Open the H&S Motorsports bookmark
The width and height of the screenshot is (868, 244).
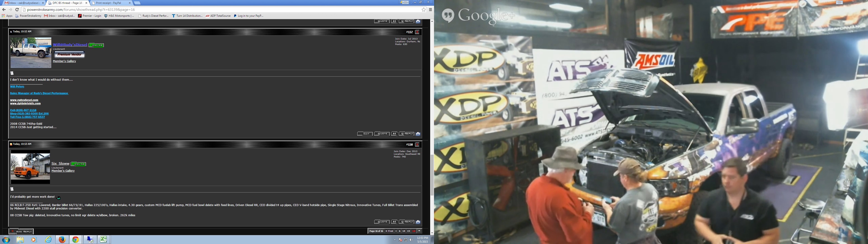tap(119, 16)
